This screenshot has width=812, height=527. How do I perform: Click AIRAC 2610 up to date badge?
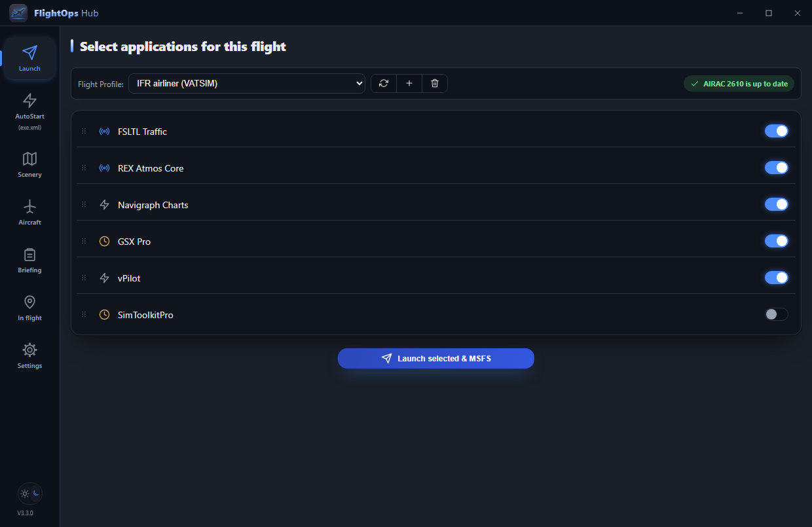[x=739, y=84]
